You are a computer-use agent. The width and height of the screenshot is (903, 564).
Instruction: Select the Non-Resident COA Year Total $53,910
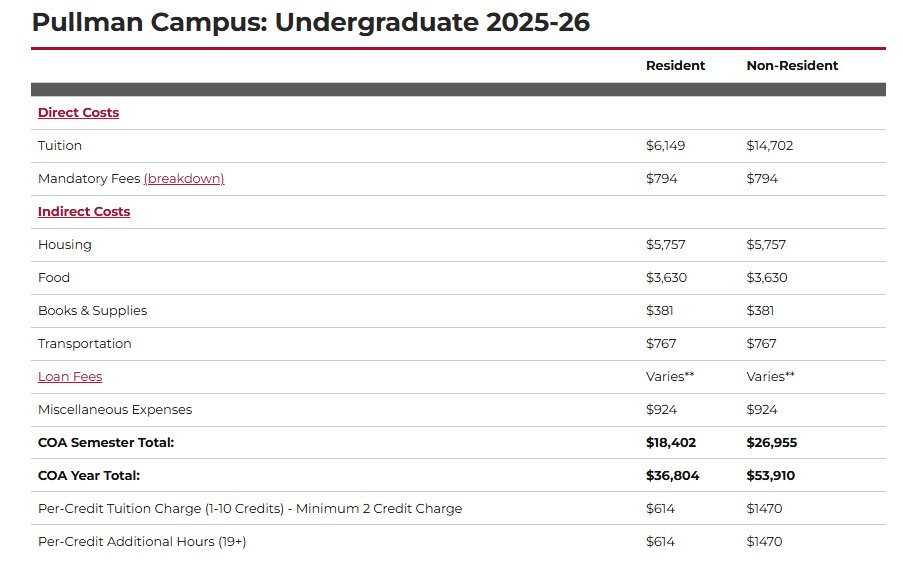click(770, 476)
